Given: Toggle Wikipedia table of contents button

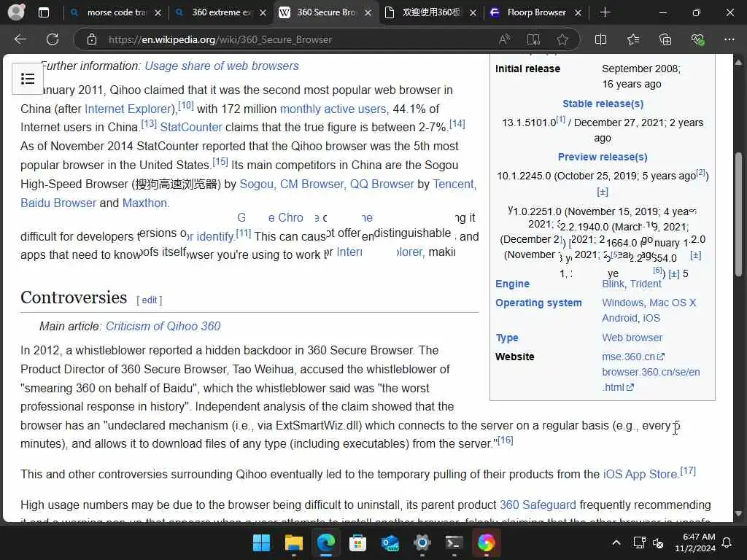Looking at the screenshot, I should coord(27,79).
